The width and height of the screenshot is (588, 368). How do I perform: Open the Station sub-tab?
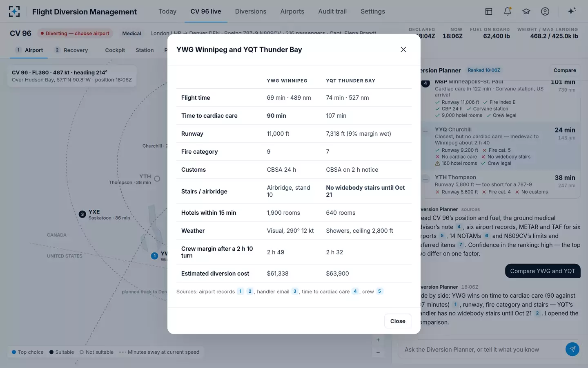145,50
